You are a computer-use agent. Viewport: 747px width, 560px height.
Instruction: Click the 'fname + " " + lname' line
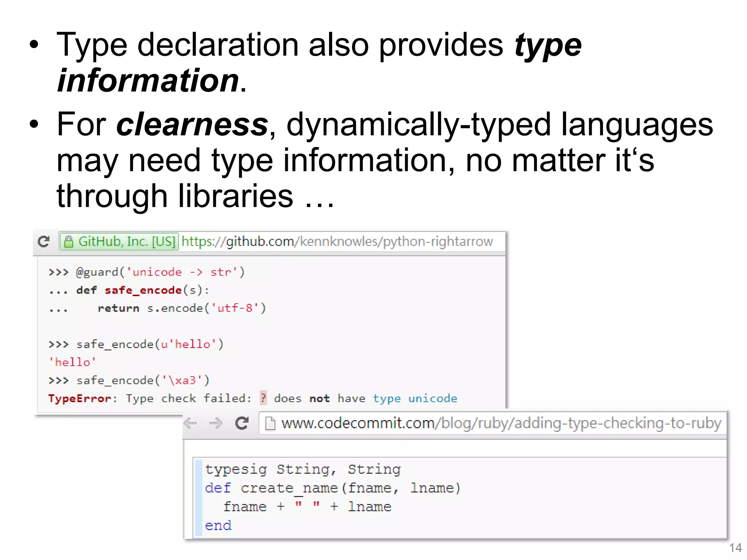point(307,507)
